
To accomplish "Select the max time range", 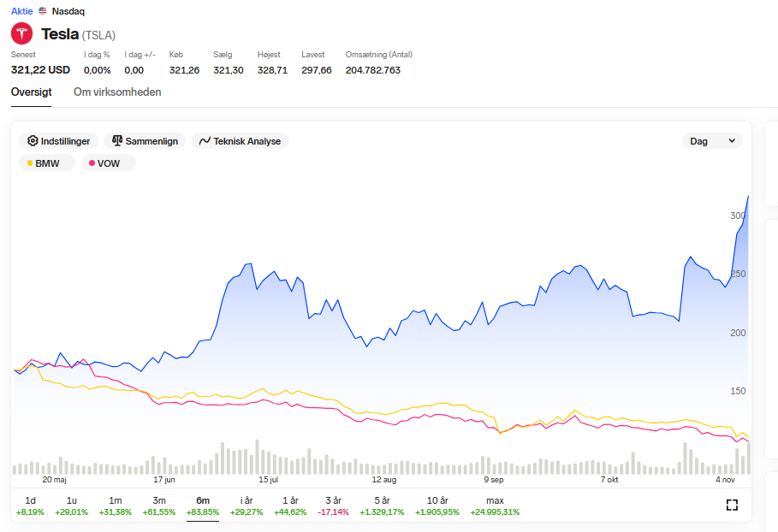I will [495, 505].
